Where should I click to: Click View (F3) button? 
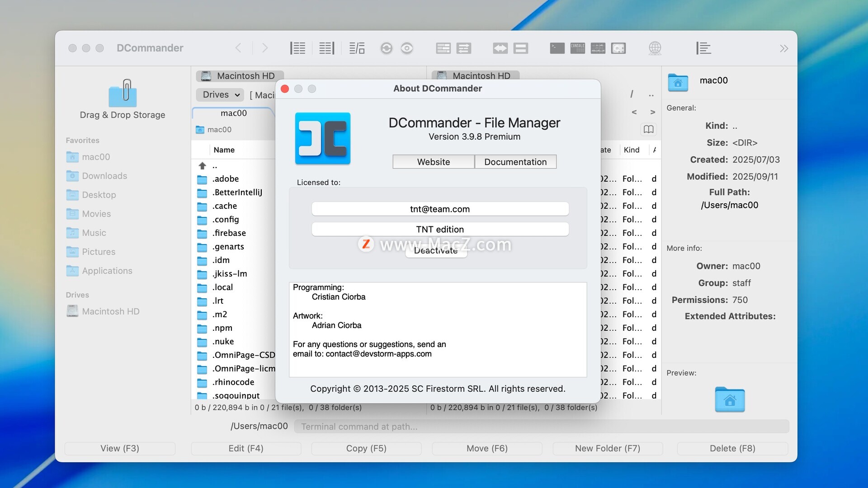pos(120,448)
